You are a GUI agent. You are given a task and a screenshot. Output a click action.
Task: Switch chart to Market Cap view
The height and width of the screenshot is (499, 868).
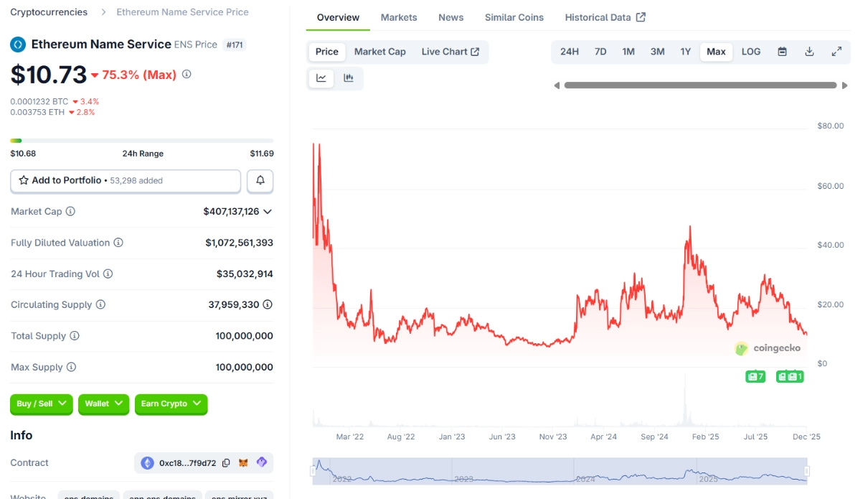click(380, 52)
